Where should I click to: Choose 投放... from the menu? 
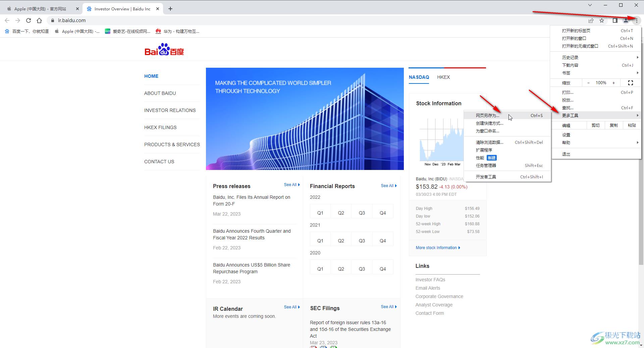[596, 100]
